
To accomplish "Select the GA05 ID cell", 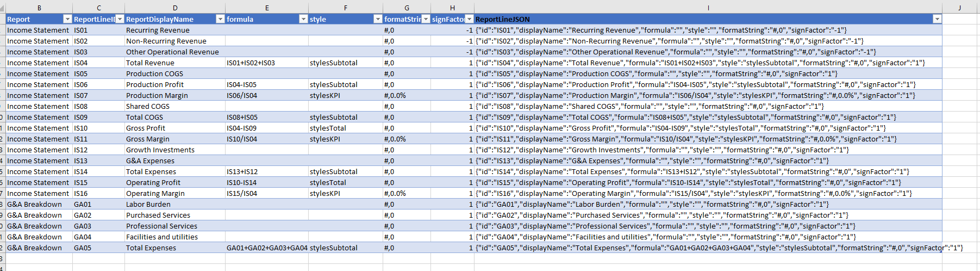I will 99,248.
